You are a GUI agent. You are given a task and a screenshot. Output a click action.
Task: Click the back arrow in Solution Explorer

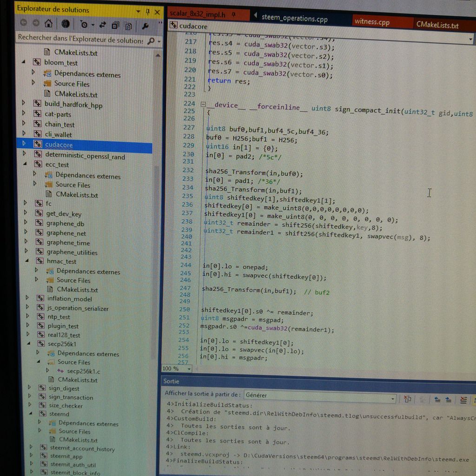click(23, 23)
